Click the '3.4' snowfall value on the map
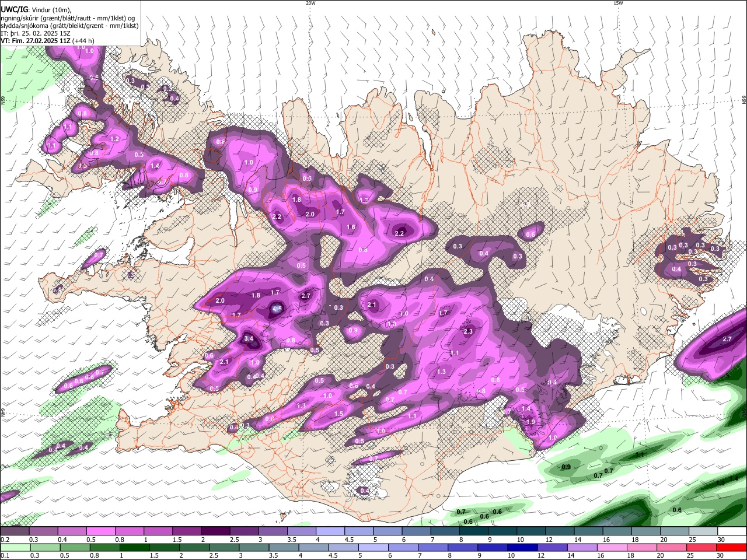 [x=249, y=338]
